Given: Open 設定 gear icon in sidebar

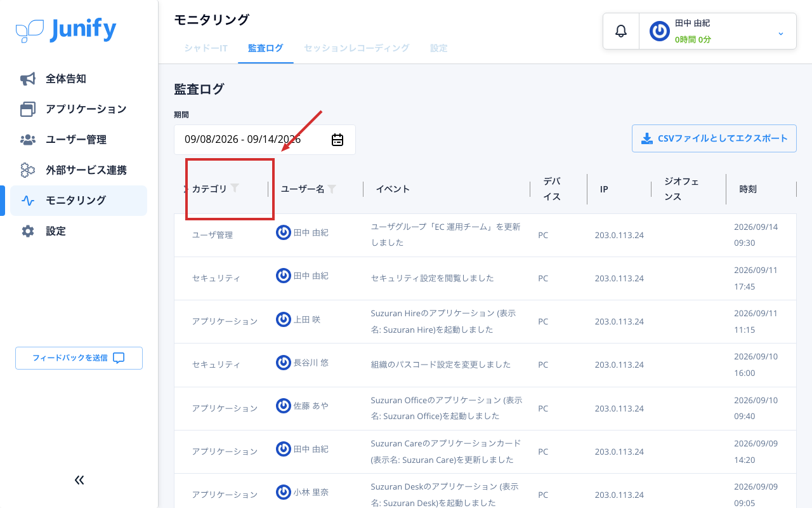Looking at the screenshot, I should (x=27, y=231).
